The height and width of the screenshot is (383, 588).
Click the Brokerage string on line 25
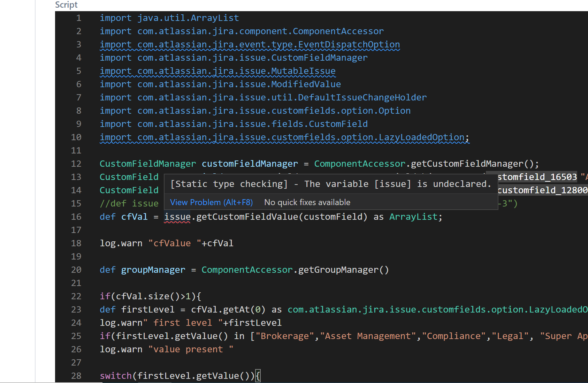pyautogui.click(x=284, y=336)
